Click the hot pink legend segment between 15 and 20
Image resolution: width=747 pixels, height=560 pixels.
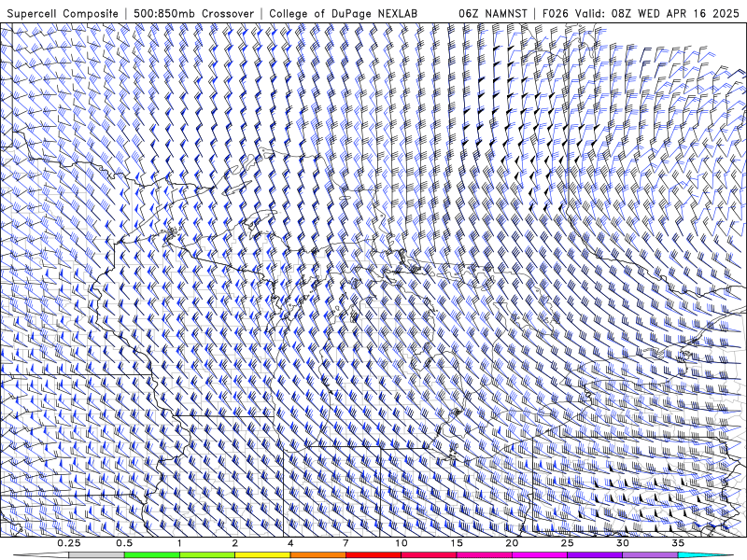pyautogui.click(x=484, y=555)
